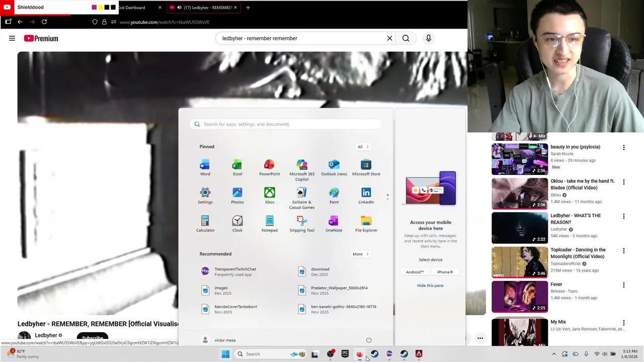644x362 pixels.
Task: Click the YouTube Premium logo
Action: pyautogui.click(x=41, y=38)
